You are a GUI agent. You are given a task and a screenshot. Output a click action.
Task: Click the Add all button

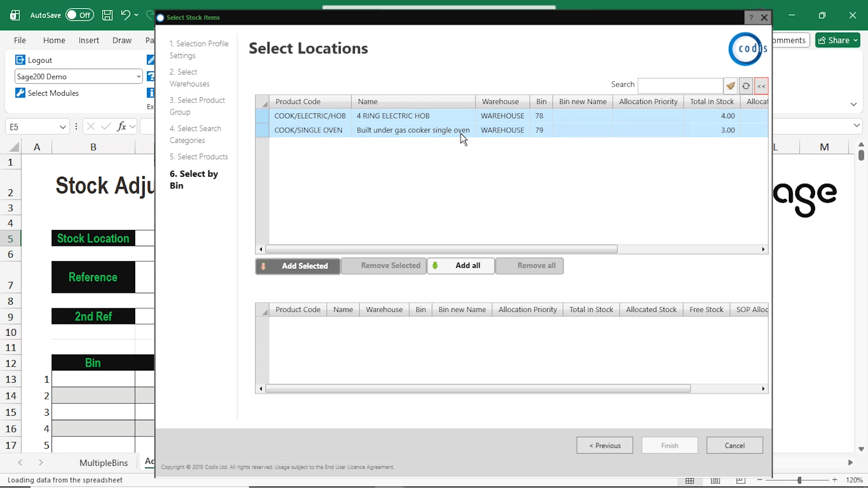(x=461, y=266)
